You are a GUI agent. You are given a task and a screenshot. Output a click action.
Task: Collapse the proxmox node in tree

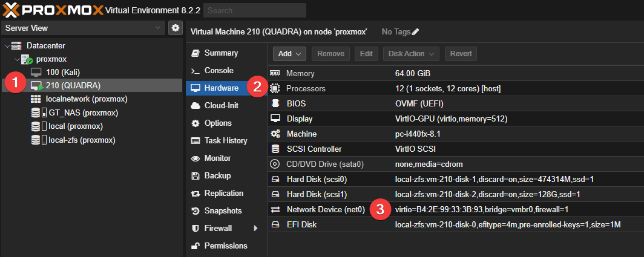pos(17,59)
